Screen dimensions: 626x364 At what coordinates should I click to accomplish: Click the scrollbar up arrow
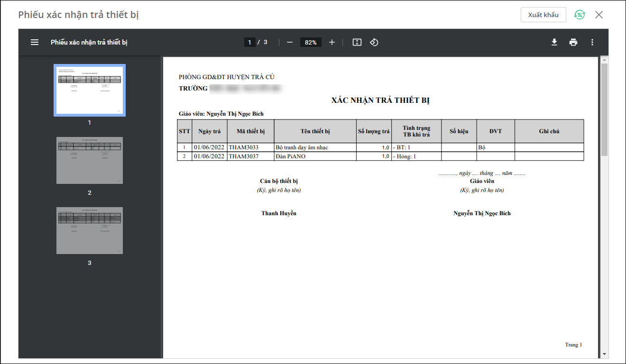604,60
